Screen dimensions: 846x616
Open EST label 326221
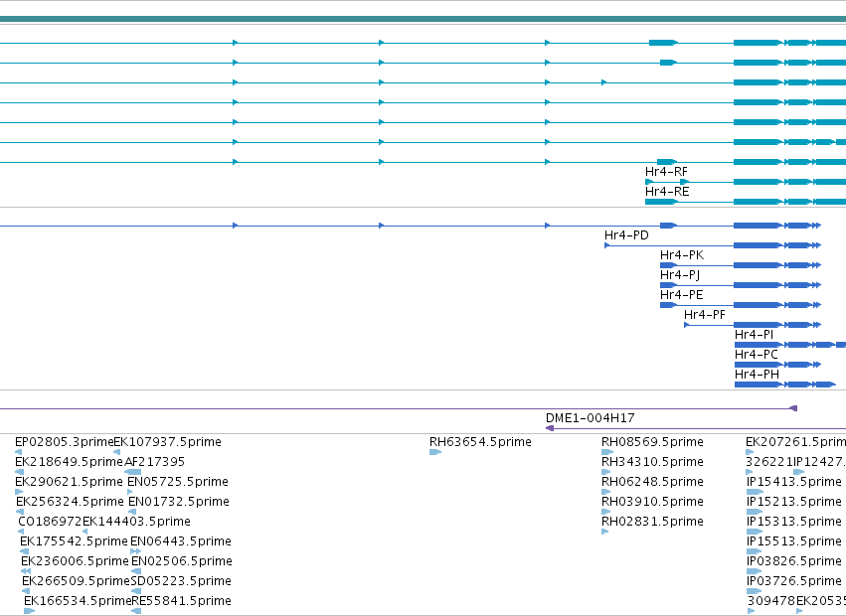(768, 462)
